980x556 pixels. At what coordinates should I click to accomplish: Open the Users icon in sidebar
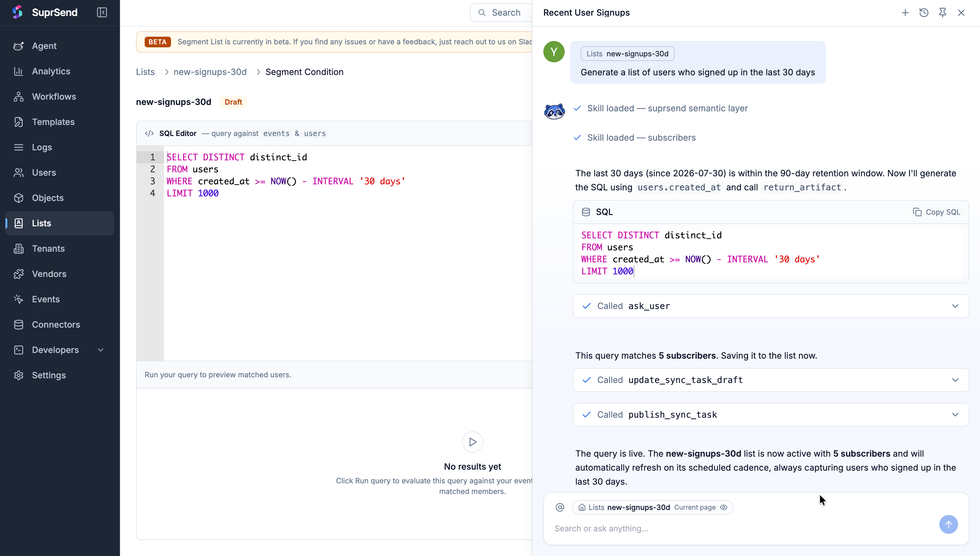pos(18,173)
